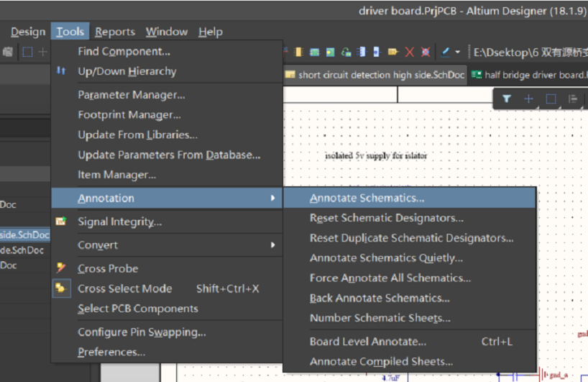This screenshot has width=588, height=382.
Task: Click the align objects icon in floating toolbar
Action: (x=573, y=99)
